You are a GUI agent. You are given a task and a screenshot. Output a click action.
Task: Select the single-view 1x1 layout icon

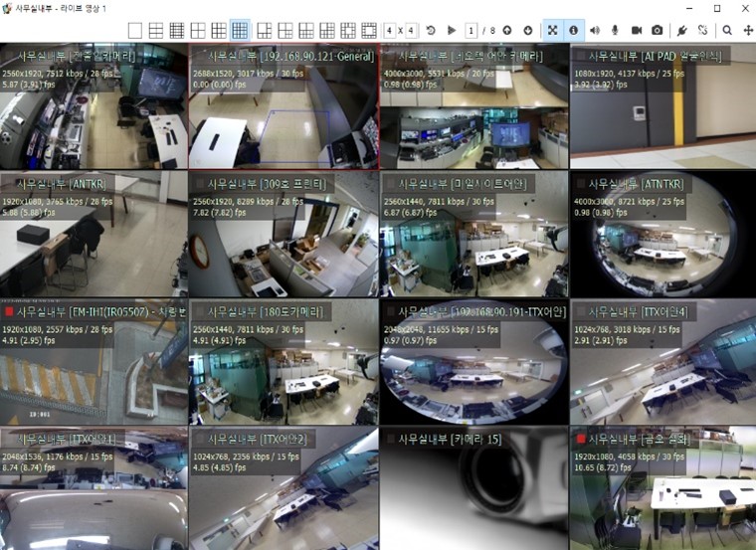135,31
